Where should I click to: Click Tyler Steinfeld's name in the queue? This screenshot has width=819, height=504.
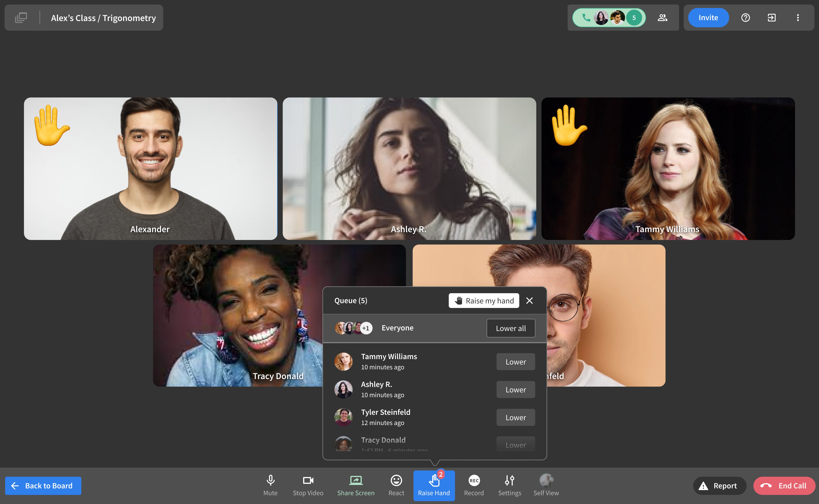tap(386, 412)
